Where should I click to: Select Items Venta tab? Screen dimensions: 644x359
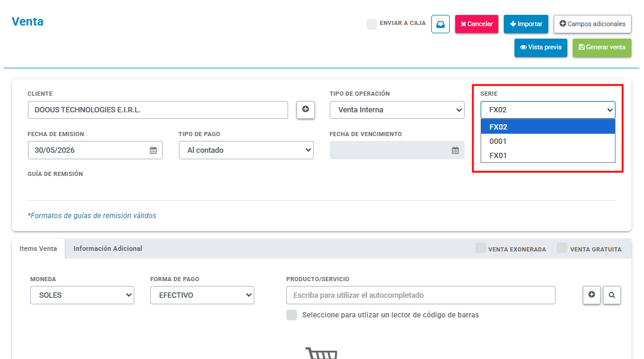click(x=38, y=248)
